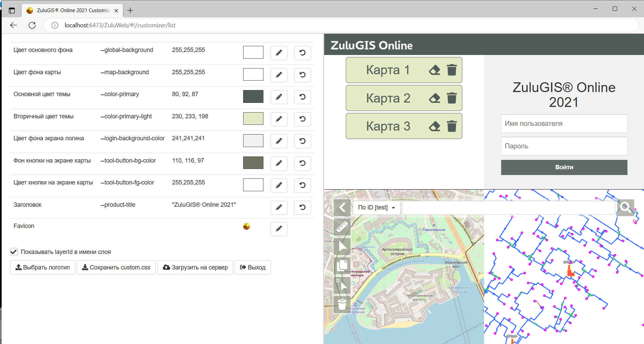644x344 pixels.
Task: Reset the --map-background value
Action: (x=302, y=75)
